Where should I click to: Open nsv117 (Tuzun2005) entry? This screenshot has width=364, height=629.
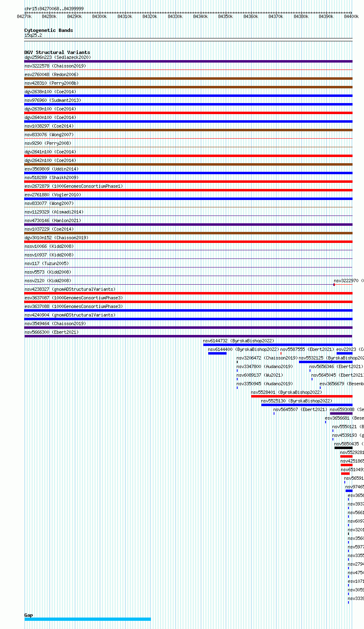(47, 263)
